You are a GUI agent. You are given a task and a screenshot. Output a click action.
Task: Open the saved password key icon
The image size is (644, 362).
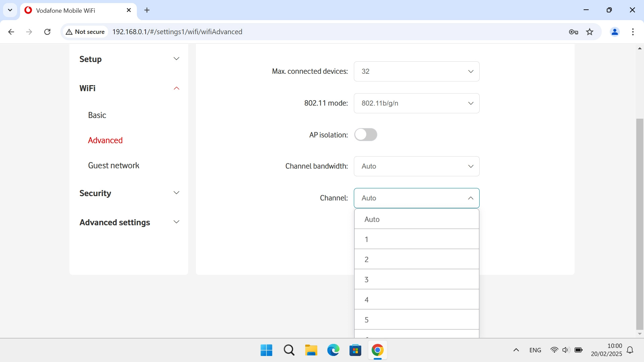pyautogui.click(x=573, y=32)
